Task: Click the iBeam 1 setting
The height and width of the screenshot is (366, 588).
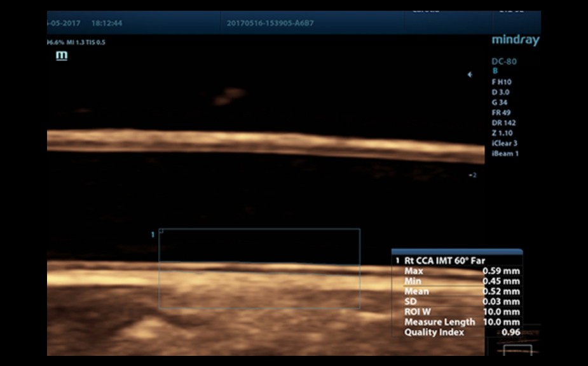Action: coord(505,153)
